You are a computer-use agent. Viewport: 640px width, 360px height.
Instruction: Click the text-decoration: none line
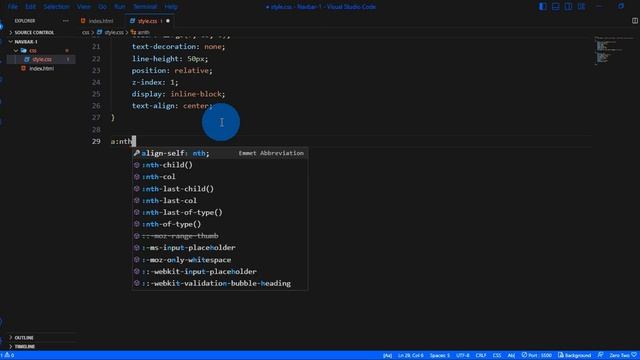(178, 47)
